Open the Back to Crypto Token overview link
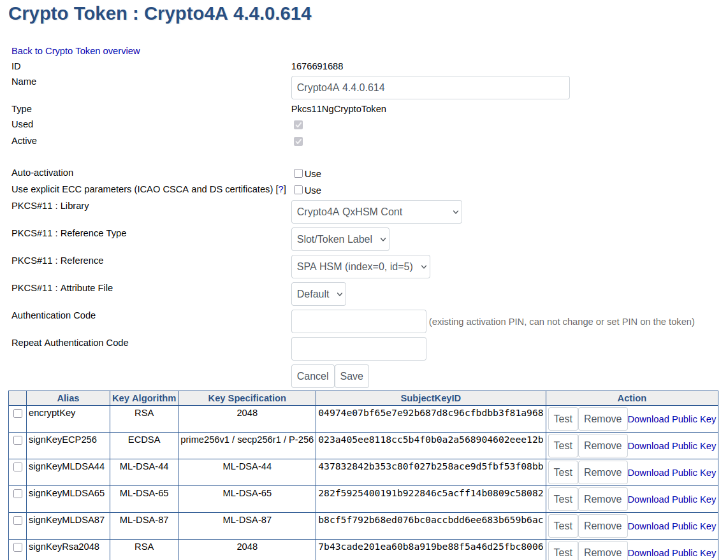728x560 pixels. click(75, 51)
